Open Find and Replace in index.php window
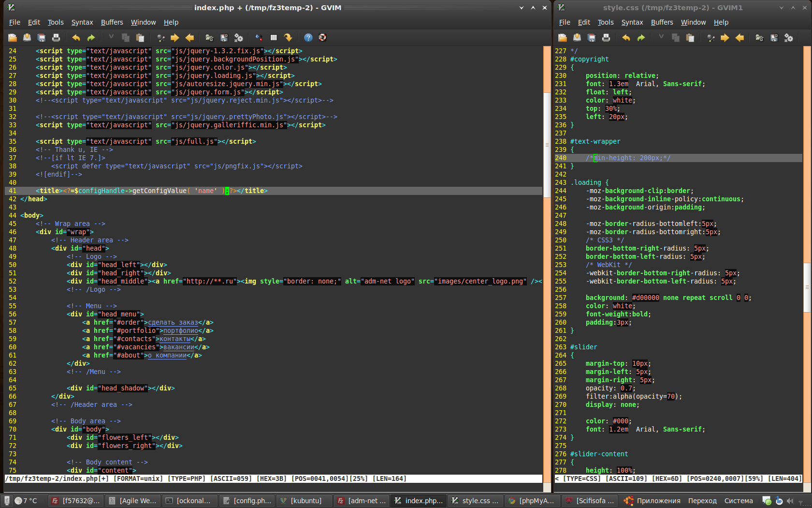This screenshot has height=508, width=812. tap(160, 38)
